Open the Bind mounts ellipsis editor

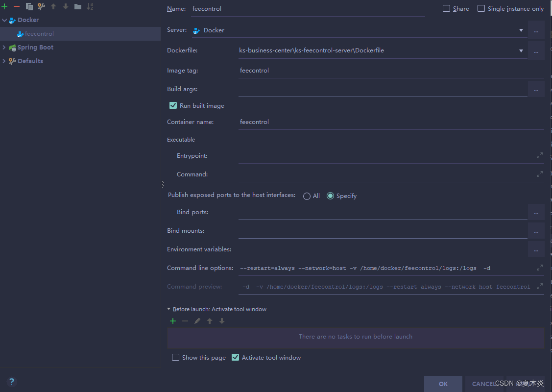coord(536,231)
